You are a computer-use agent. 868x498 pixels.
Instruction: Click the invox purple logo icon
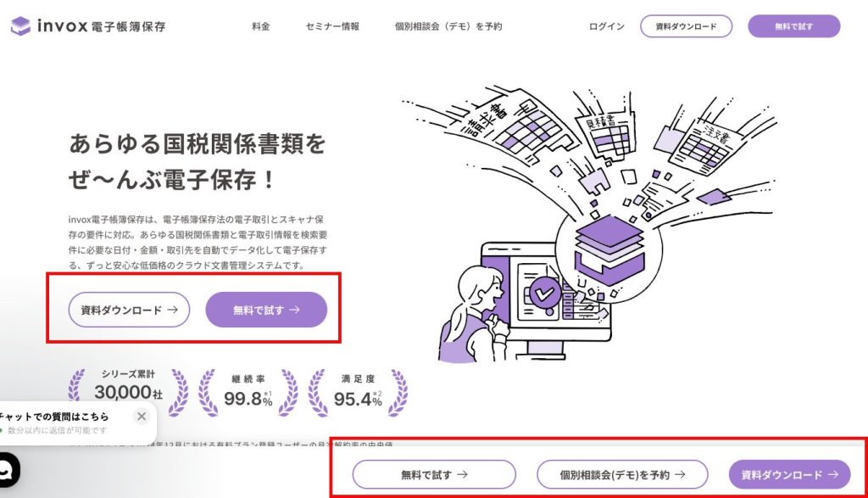click(x=20, y=25)
